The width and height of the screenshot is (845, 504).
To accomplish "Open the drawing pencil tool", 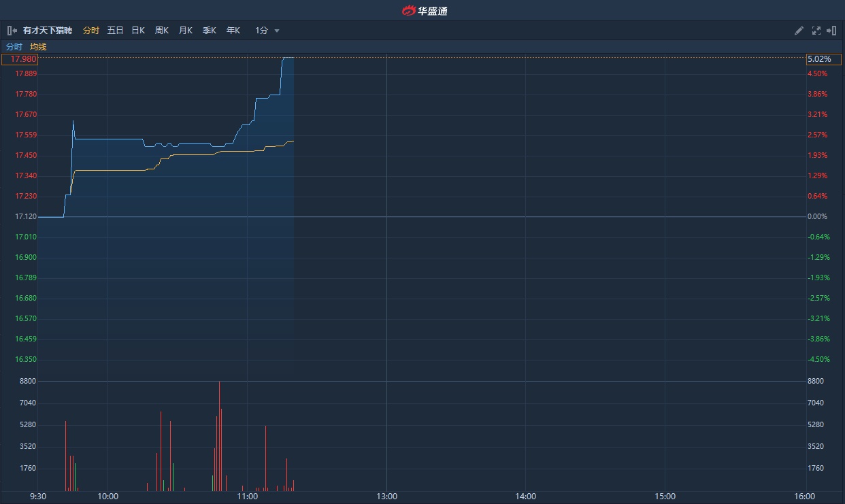I will tap(799, 31).
